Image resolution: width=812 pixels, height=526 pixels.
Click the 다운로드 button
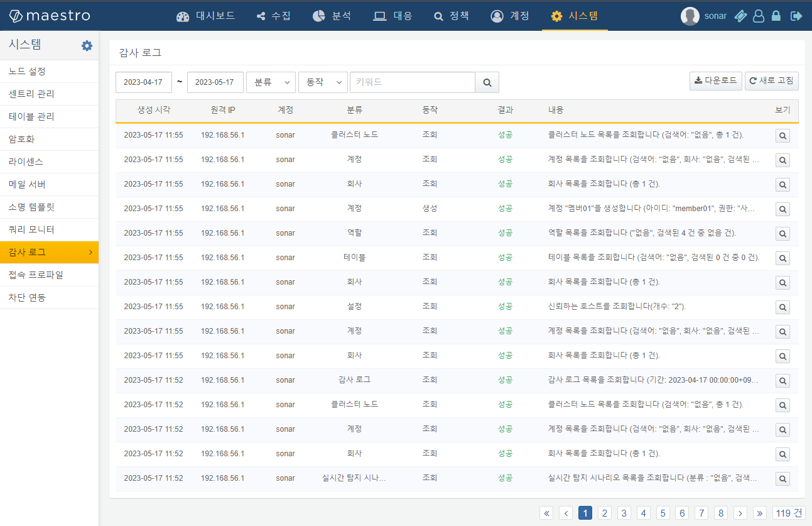[716, 80]
